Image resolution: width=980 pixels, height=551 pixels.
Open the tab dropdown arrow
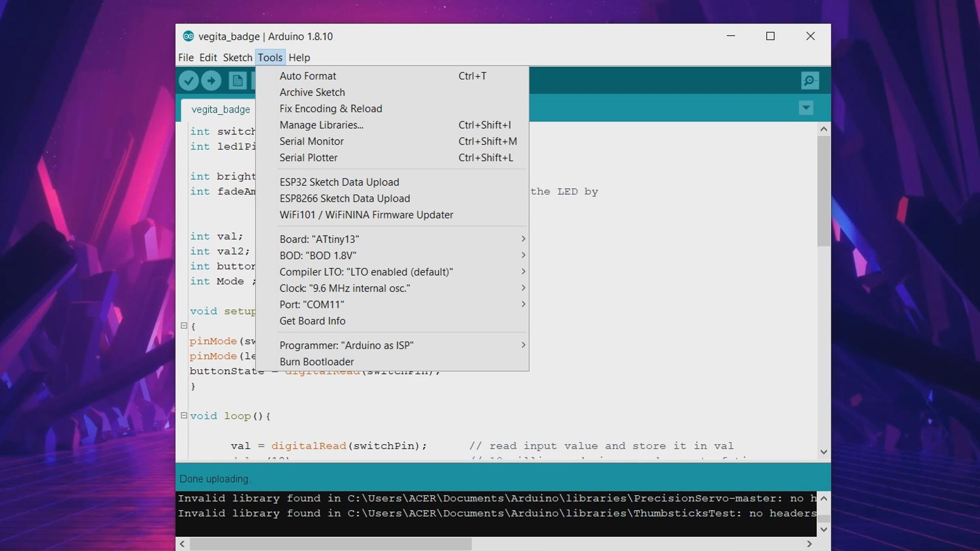click(806, 108)
